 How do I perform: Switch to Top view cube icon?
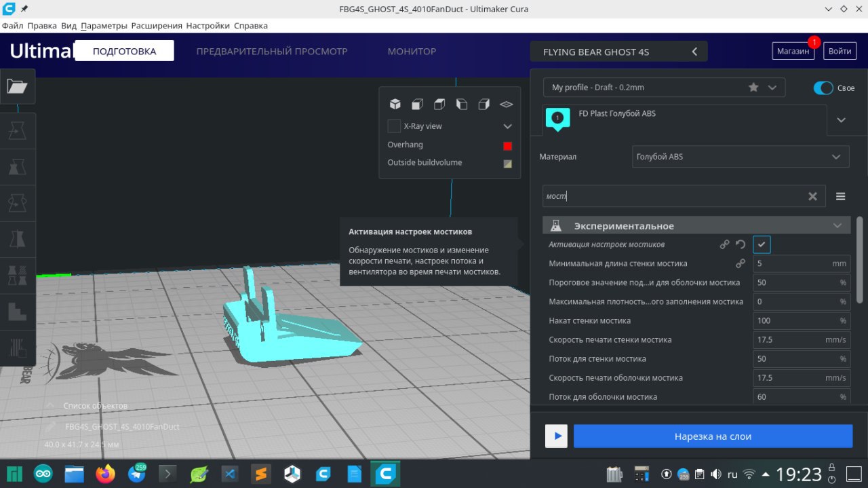pyautogui.click(x=439, y=105)
